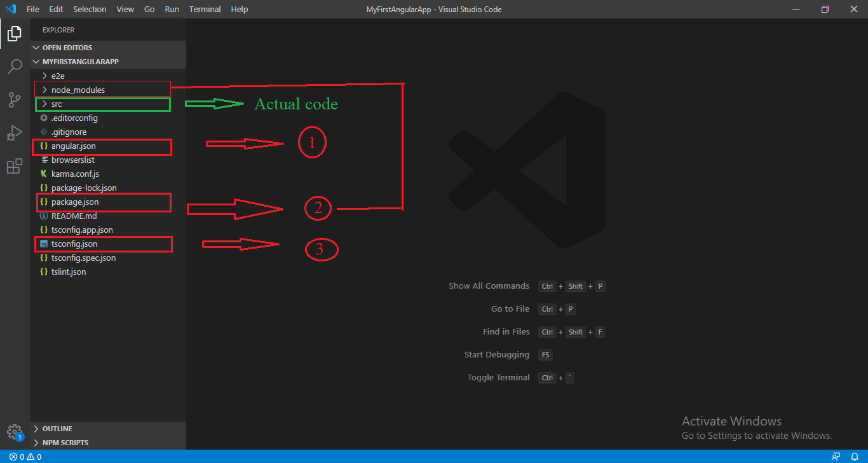Click the Manage settings gear icon
This screenshot has width=868, height=463.
click(14, 431)
